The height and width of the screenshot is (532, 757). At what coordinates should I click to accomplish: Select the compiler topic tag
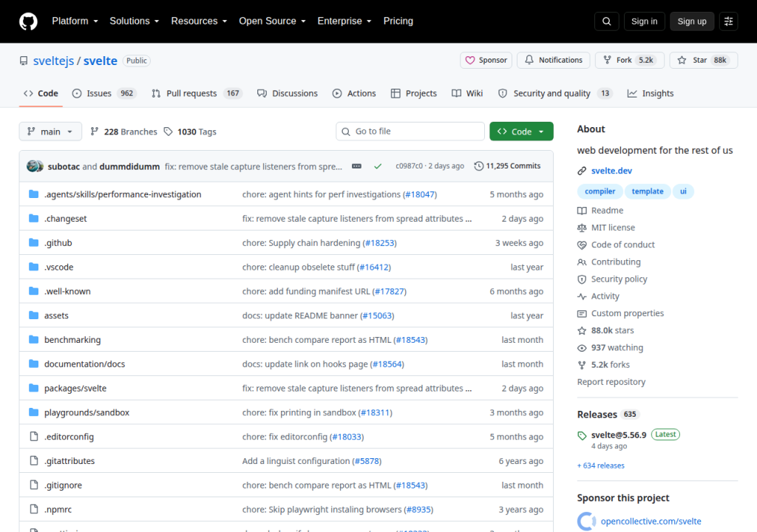click(600, 191)
